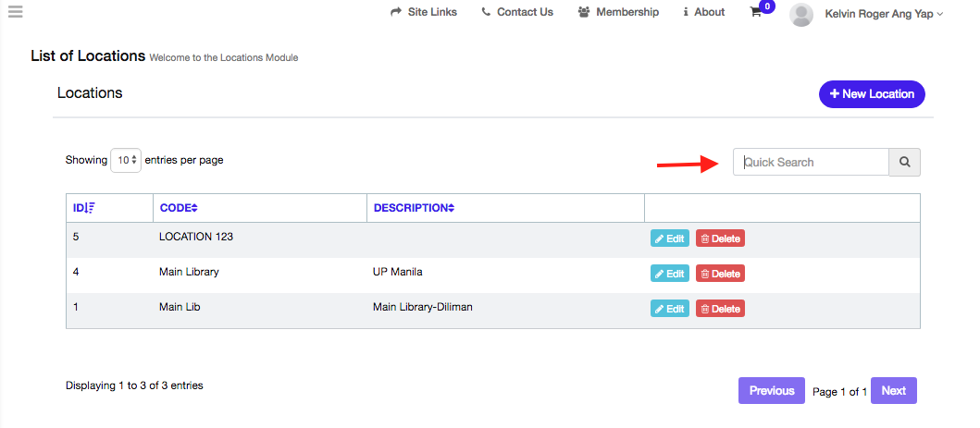
Task: Click the user avatar picture
Action: tap(801, 14)
